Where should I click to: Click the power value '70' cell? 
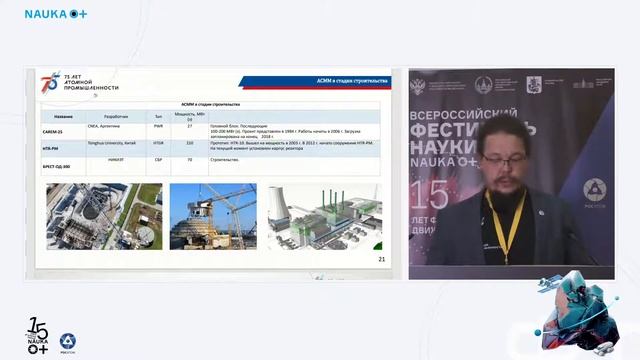coord(189,167)
